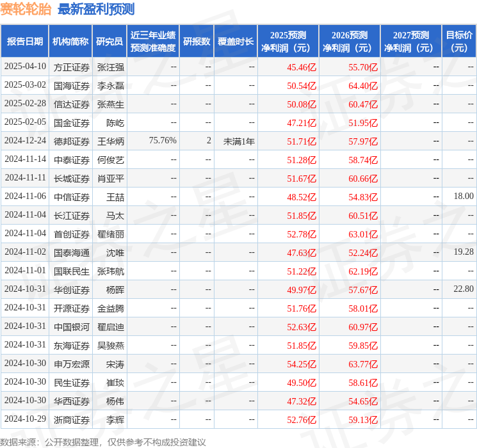Viewport: 477px width, 448px height.
Task: Select the 54.25亿 forecast value
Action: [x=302, y=364]
